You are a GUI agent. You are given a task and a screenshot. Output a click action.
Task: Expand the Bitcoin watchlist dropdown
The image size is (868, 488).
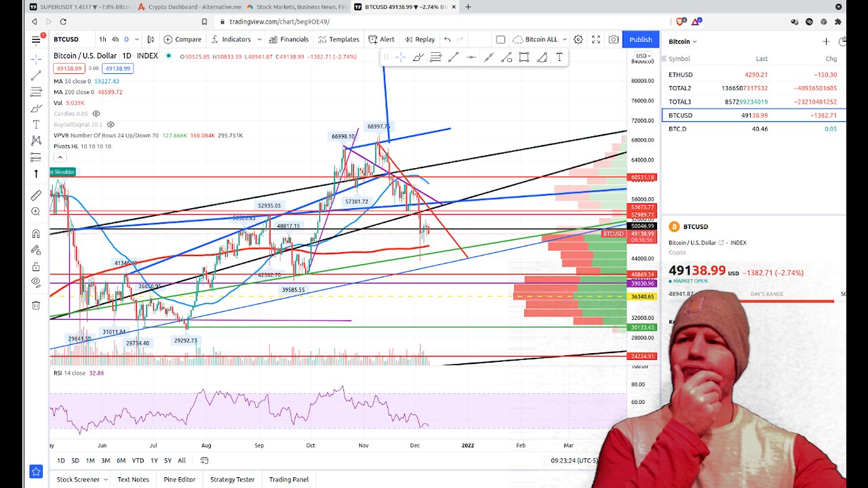(x=683, y=41)
